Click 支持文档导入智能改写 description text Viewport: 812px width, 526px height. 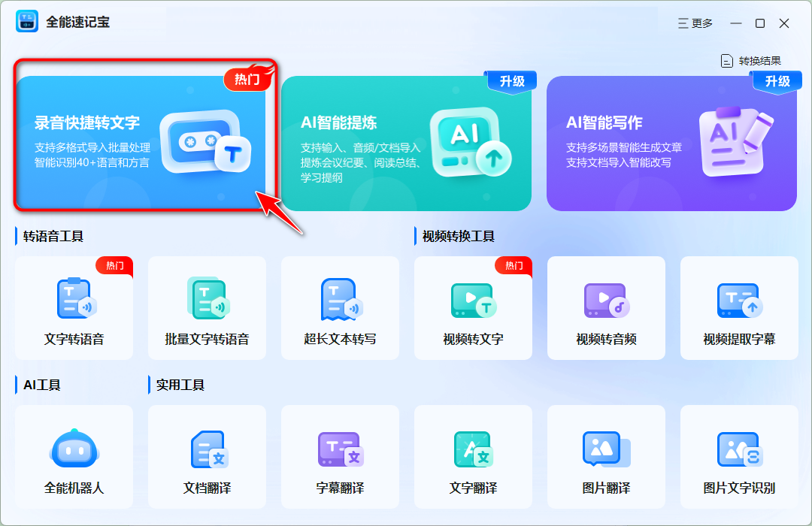point(618,162)
